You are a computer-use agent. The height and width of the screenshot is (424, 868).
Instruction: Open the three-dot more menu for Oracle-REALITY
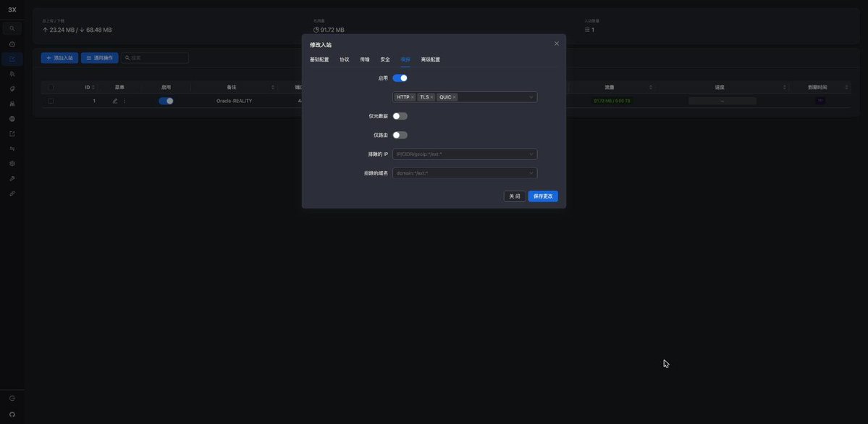coord(124,101)
